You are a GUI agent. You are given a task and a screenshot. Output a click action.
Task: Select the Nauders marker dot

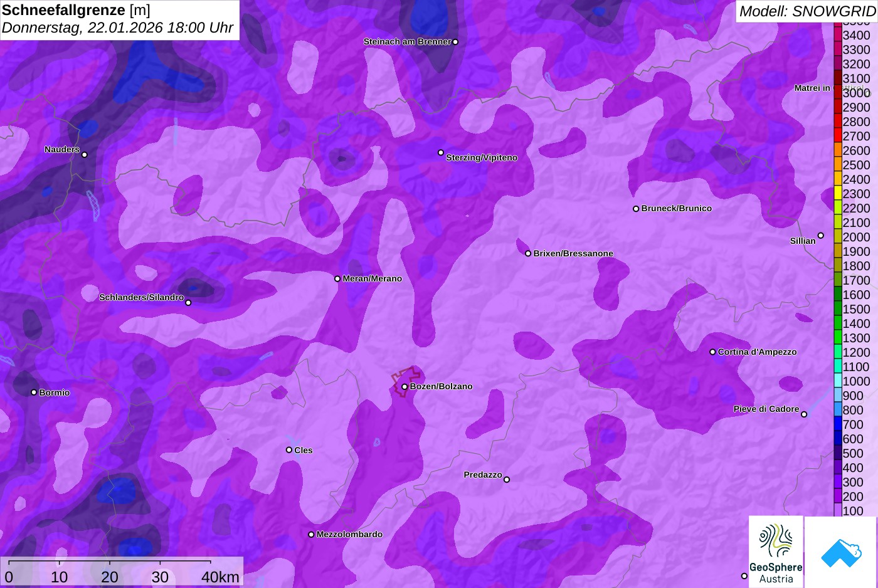[85, 154]
